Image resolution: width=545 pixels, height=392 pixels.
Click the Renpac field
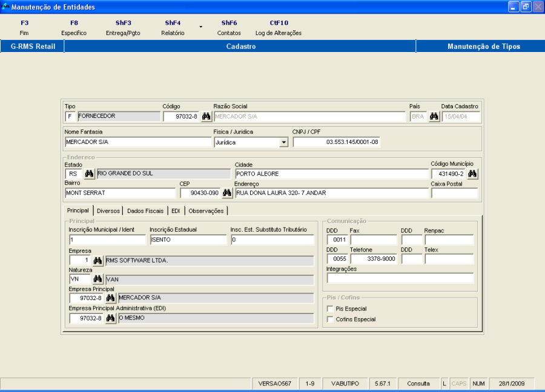[x=449, y=240]
